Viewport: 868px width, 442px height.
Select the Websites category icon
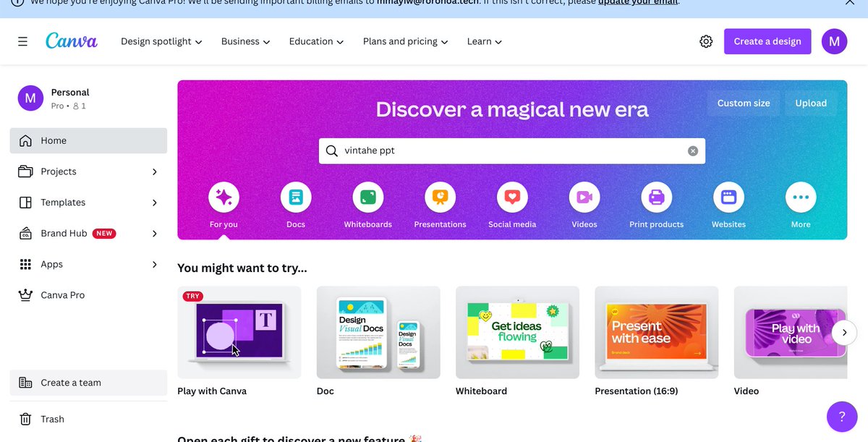point(728,197)
